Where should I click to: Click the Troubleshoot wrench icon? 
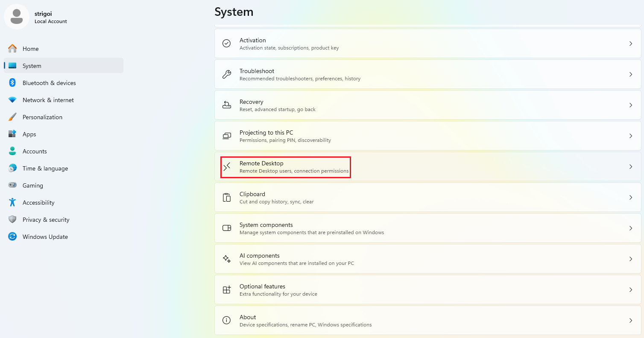[226, 74]
